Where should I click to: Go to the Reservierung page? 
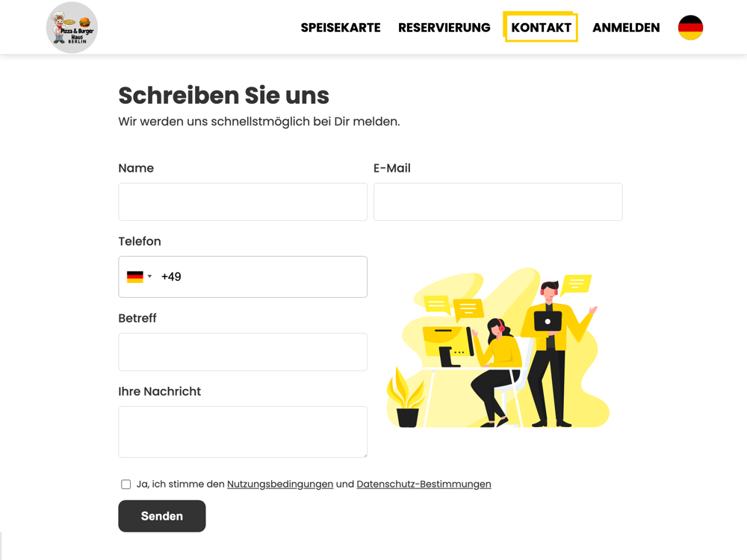pos(444,28)
